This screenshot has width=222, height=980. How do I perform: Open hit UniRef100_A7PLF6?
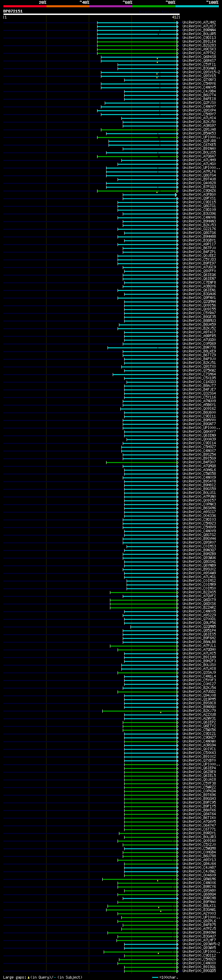199,172
